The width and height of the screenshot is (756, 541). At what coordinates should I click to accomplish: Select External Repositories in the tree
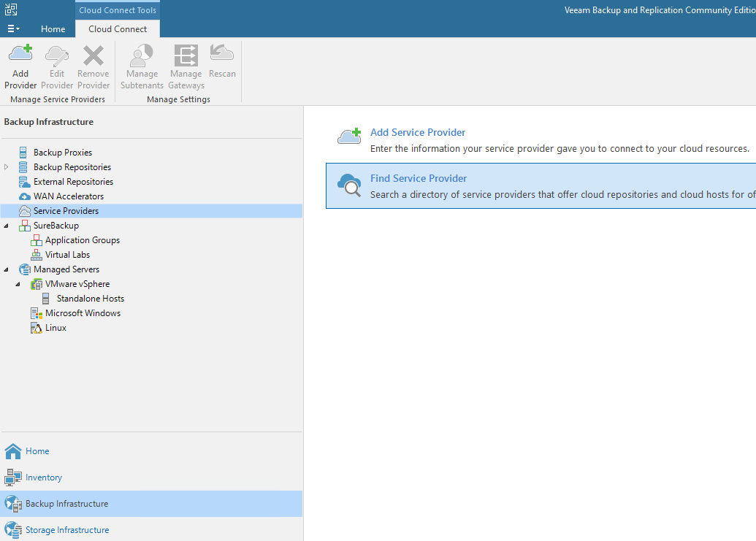pos(73,182)
